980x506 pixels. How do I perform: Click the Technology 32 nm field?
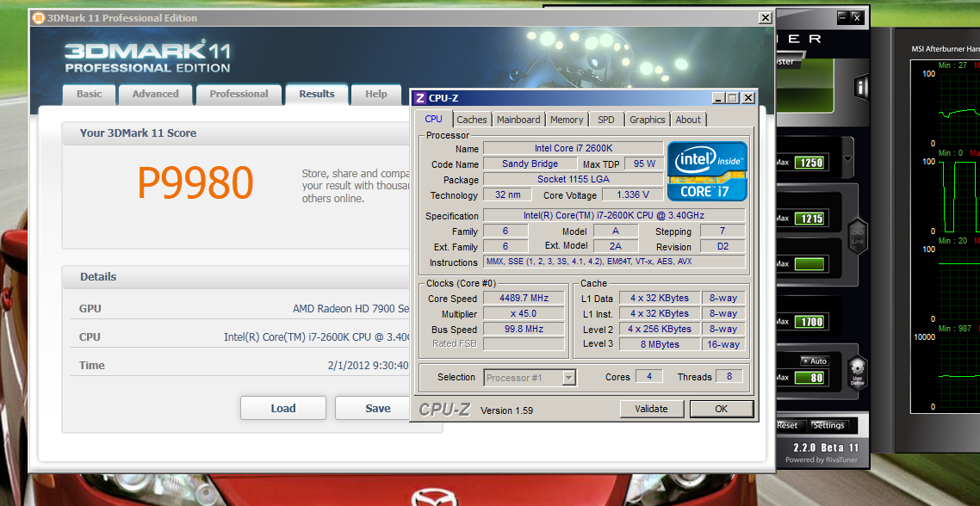pos(507,194)
